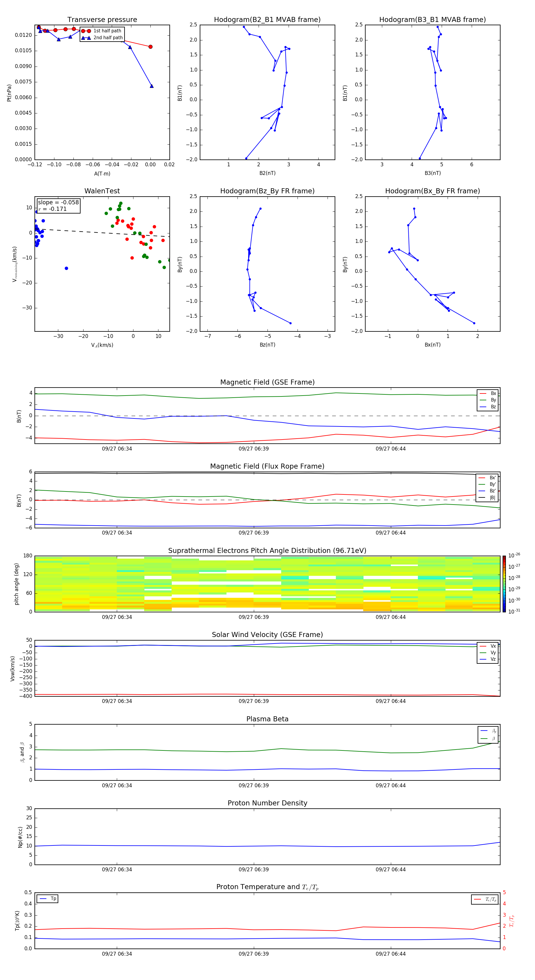Viewport: 535px width, 980px height.
Task: Click the 'WalenTest' plot title
Action: click(x=102, y=191)
